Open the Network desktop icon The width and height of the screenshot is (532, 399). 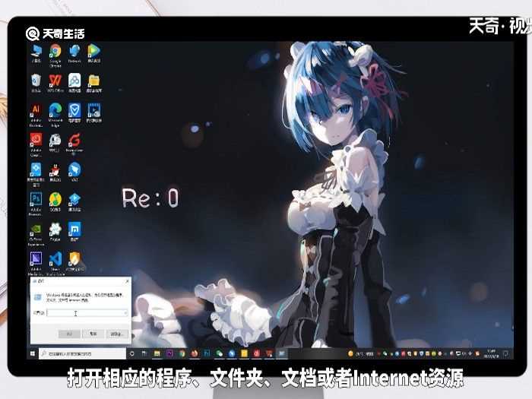tap(74, 53)
